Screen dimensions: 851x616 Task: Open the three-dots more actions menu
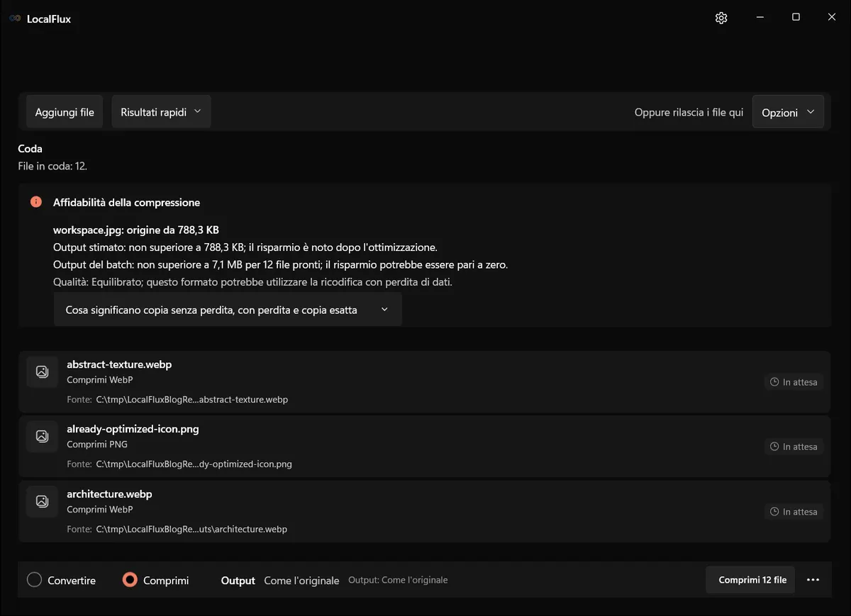[813, 580]
